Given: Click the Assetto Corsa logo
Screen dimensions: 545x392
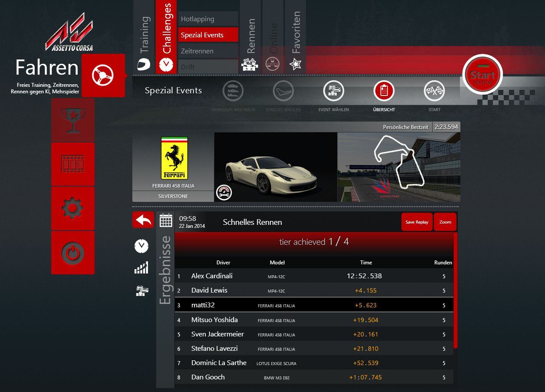Looking at the screenshot, I should pos(69,32).
